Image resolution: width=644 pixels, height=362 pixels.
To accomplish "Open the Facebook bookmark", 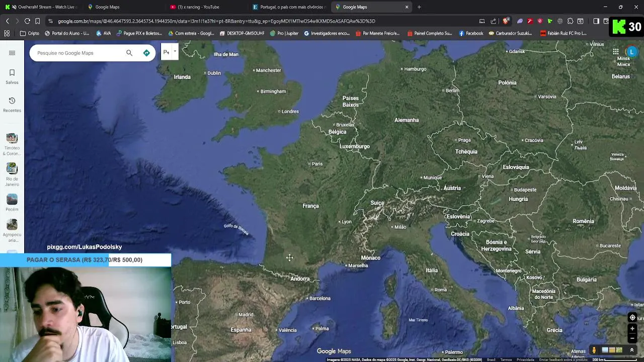I will point(471,33).
